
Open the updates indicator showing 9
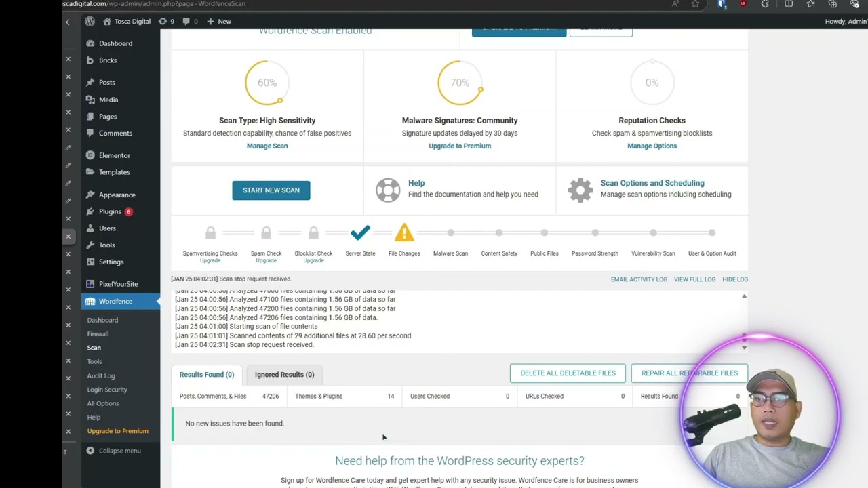[x=166, y=22]
